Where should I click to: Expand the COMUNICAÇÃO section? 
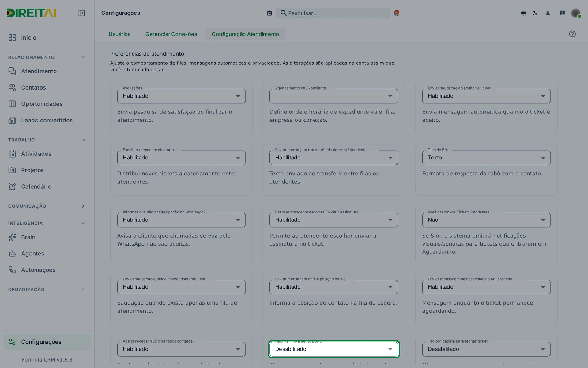47,206
